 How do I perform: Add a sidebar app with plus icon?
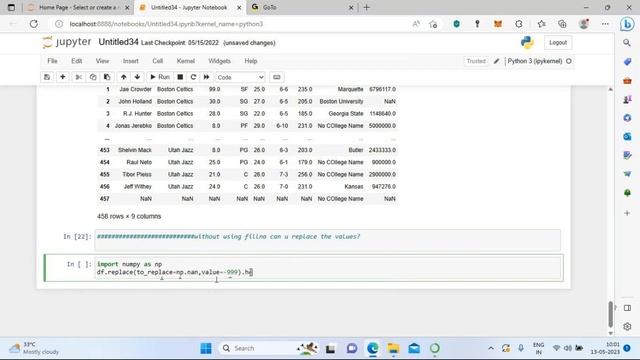click(x=627, y=213)
